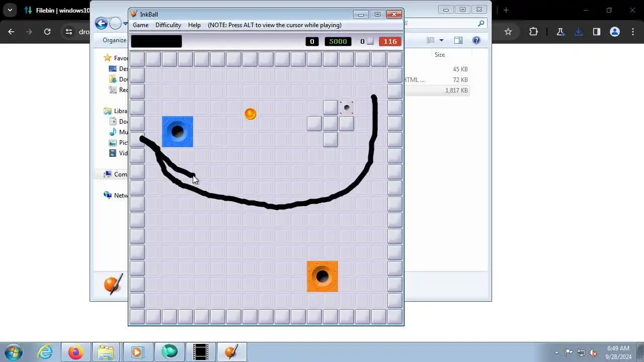Select the 45 KB file row
644x362 pixels.
[437, 69]
